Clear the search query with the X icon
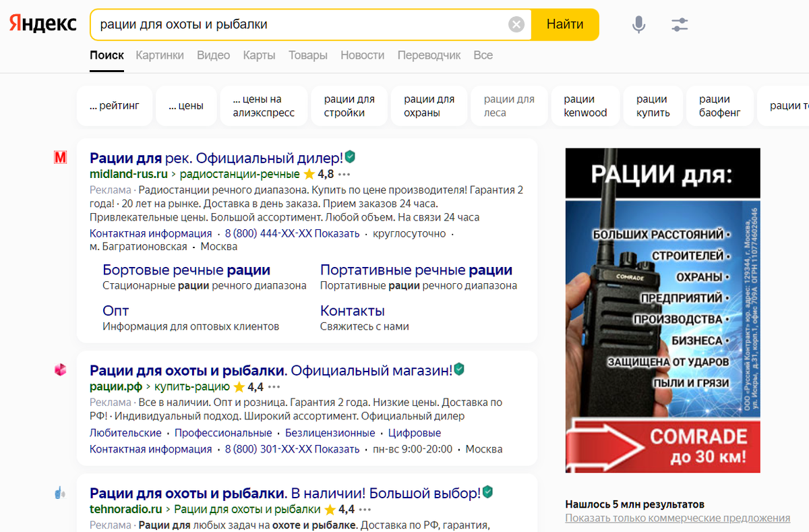809x532 pixels. pyautogui.click(x=516, y=25)
